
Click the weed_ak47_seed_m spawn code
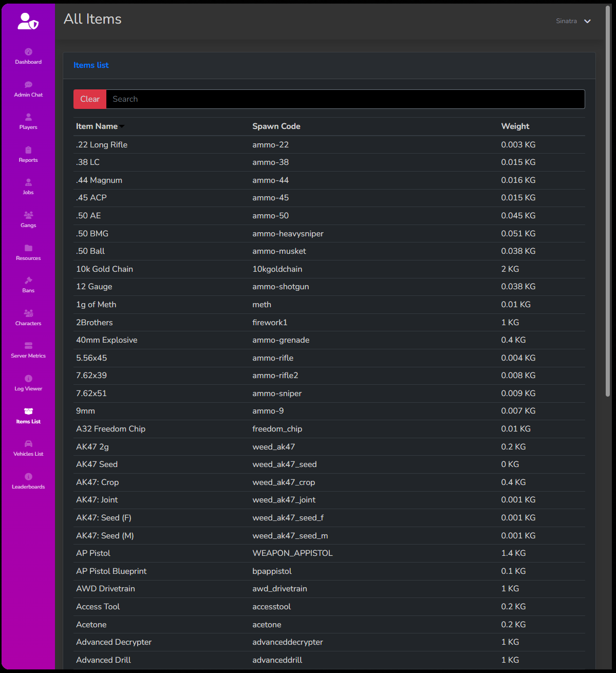pyautogui.click(x=290, y=536)
